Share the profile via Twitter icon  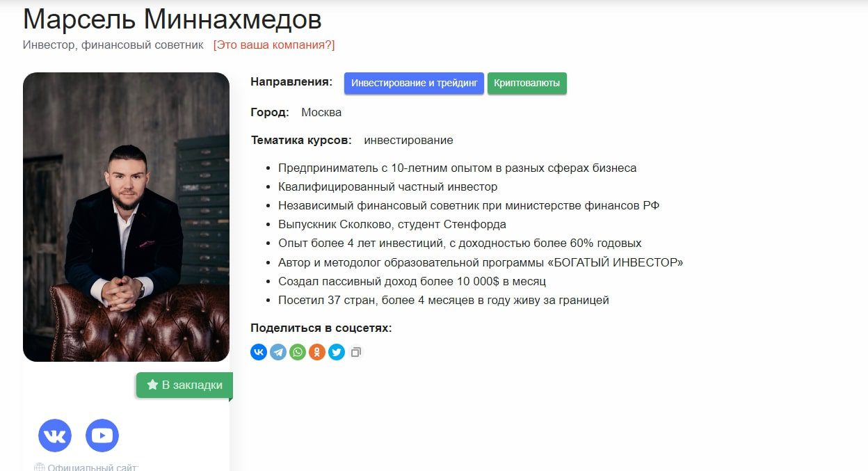337,352
